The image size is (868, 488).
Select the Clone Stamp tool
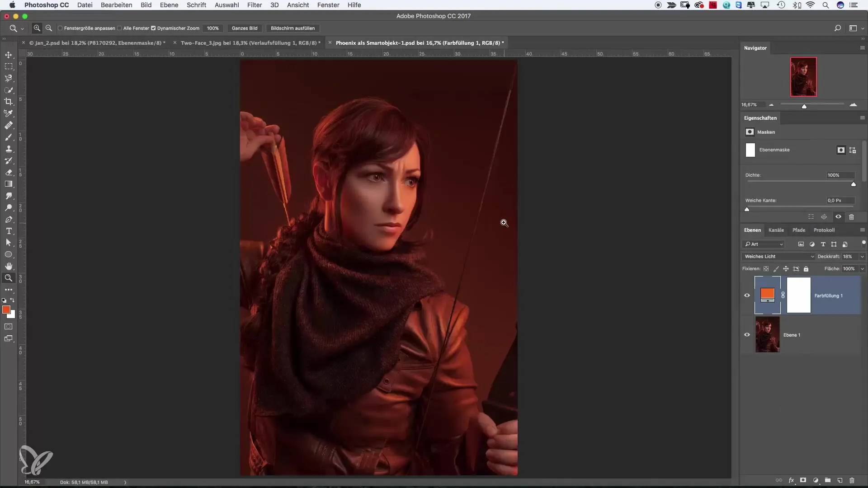(9, 149)
